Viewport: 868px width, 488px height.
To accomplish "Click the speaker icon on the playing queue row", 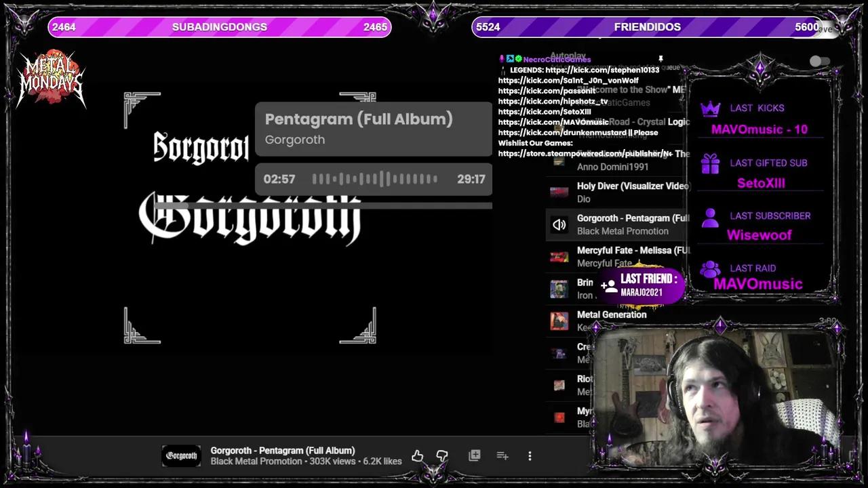I will click(x=559, y=225).
